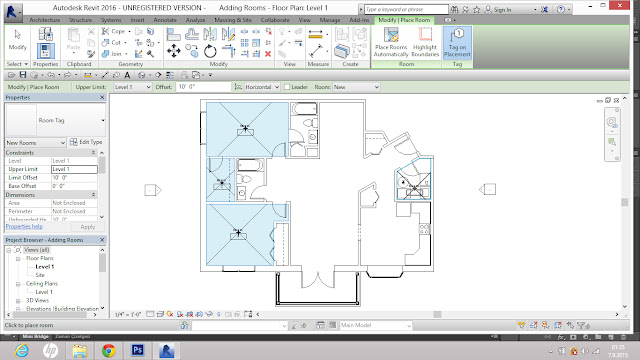Open the Annotate ribbon tab

tap(165, 20)
